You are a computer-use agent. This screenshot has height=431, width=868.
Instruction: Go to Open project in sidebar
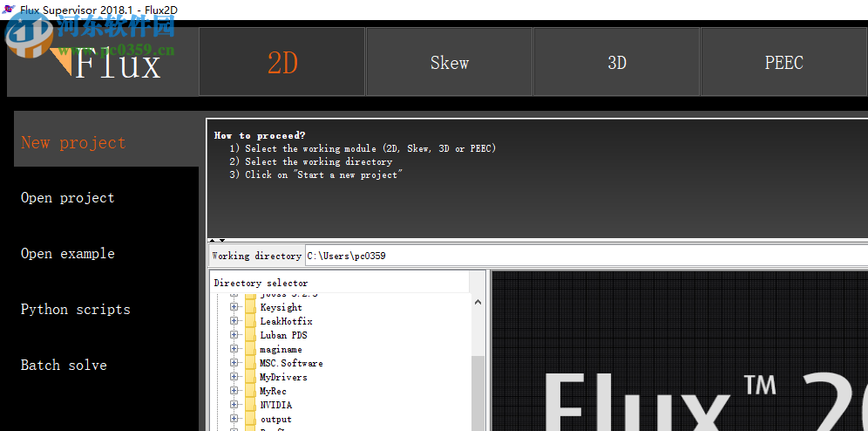tap(67, 198)
